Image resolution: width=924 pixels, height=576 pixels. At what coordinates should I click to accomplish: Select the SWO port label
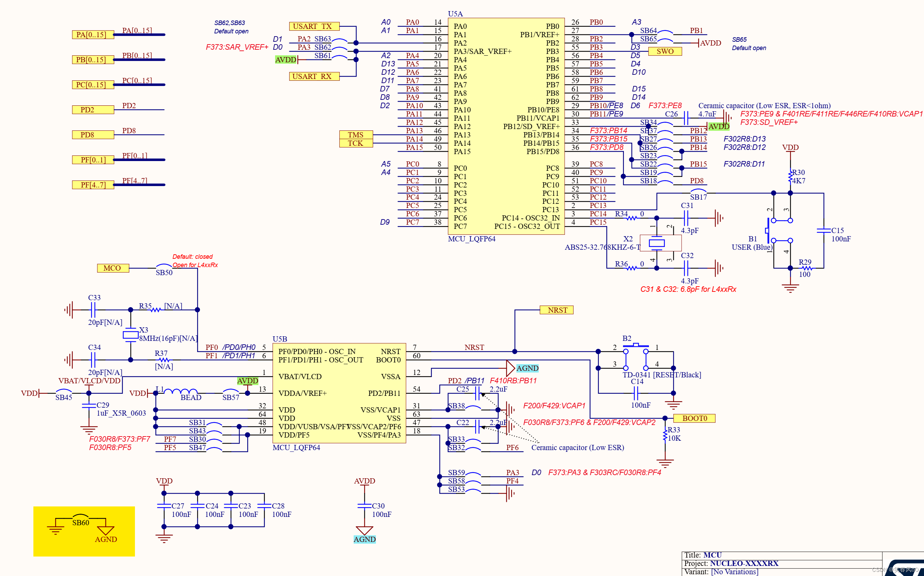(665, 51)
